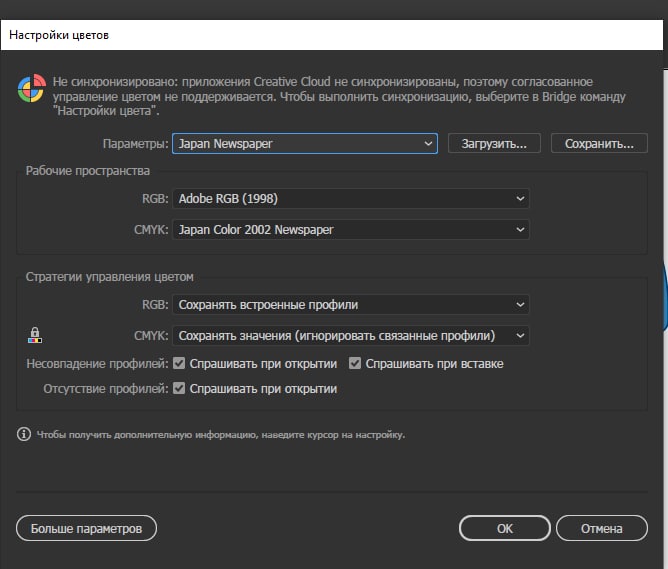This screenshot has height=569, width=668.
Task: Click the CMYK lock icon near color policies
Action: (x=35, y=335)
